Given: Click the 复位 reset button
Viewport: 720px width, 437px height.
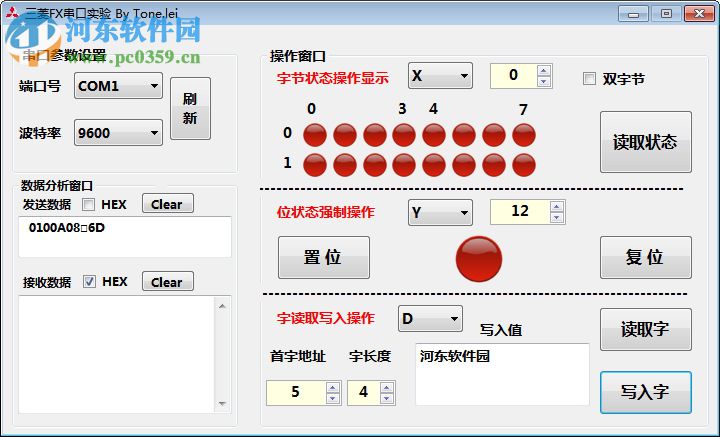Looking at the screenshot, I should (x=646, y=257).
